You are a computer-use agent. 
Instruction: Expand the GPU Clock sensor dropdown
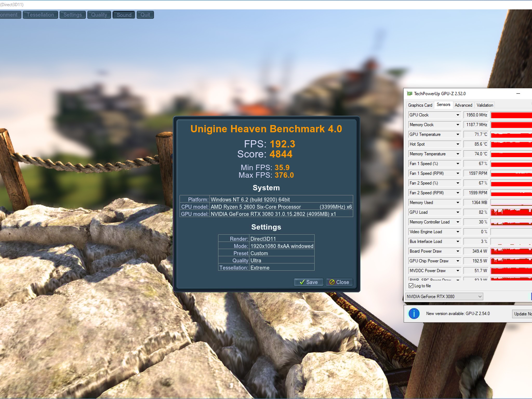click(458, 115)
